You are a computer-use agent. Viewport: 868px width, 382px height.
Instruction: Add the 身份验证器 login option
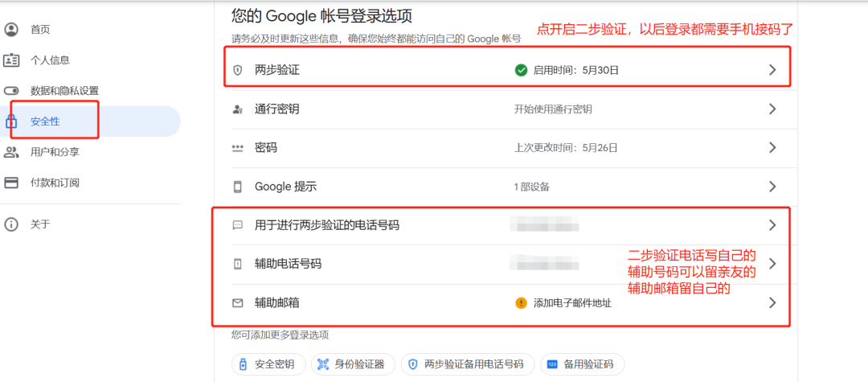353,364
